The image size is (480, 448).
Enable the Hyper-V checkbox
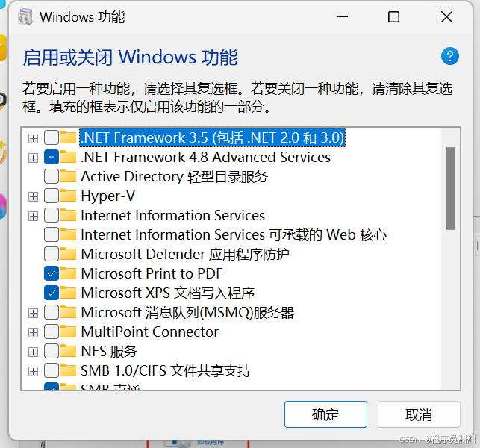click(52, 196)
